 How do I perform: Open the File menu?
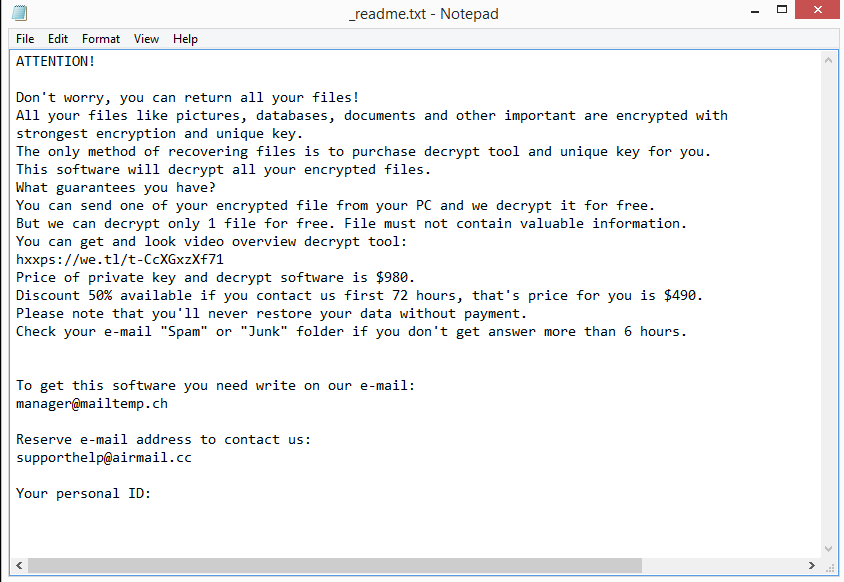tap(25, 39)
